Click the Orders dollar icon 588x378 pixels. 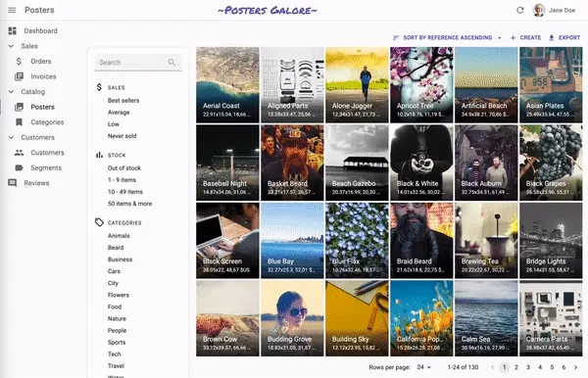pos(19,61)
